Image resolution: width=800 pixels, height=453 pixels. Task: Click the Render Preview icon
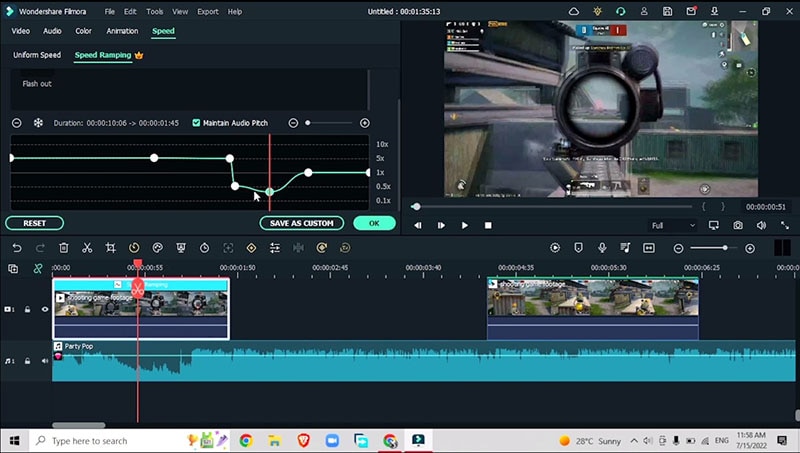coord(555,248)
